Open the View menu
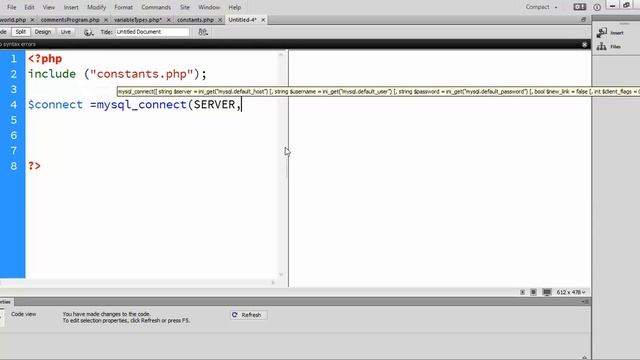640x360 pixels. tap(49, 7)
